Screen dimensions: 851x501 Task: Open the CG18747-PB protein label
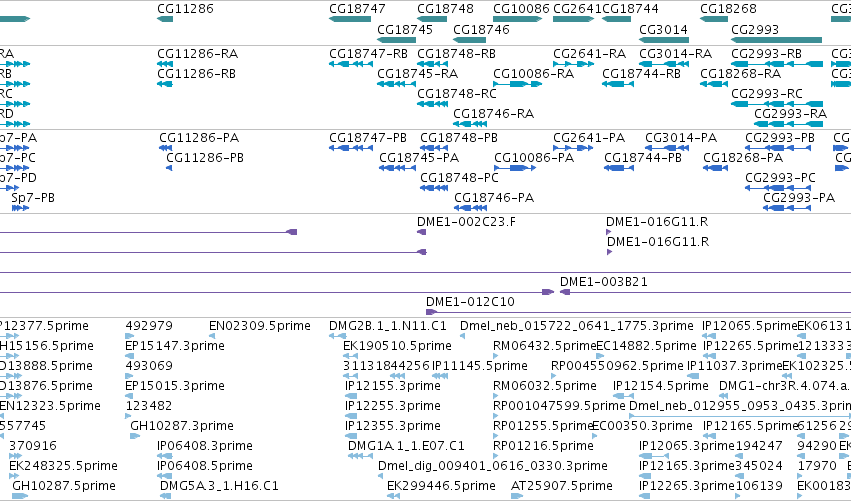pos(368,138)
